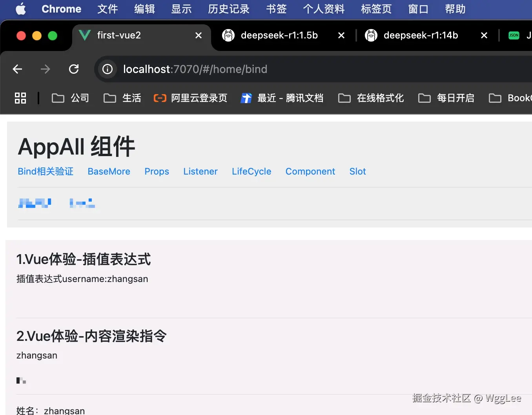532x415 pixels.
Task: Click the Vue favicon on first-vue2 tab
Action: (x=85, y=35)
